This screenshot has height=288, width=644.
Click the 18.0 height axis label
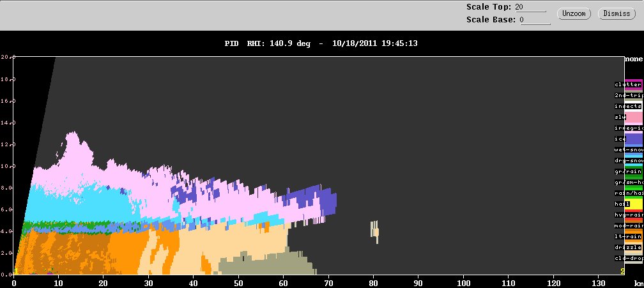coord(6,79)
